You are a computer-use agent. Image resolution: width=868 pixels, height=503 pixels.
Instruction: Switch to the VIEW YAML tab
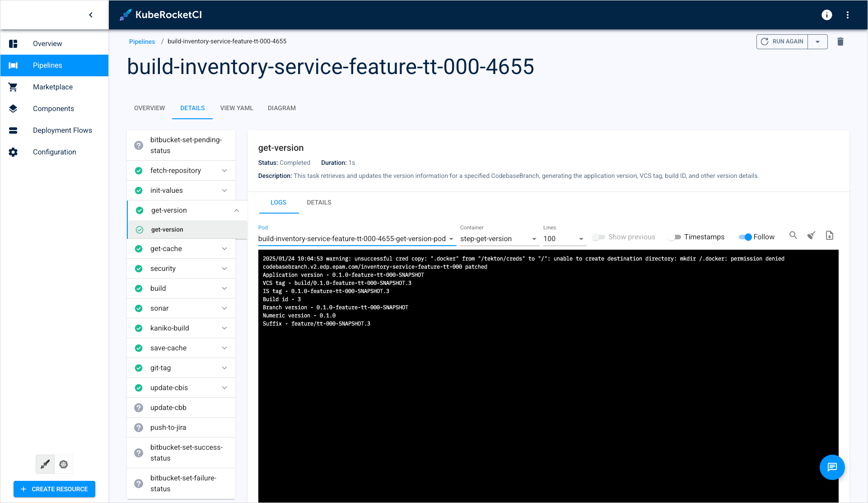tap(237, 108)
